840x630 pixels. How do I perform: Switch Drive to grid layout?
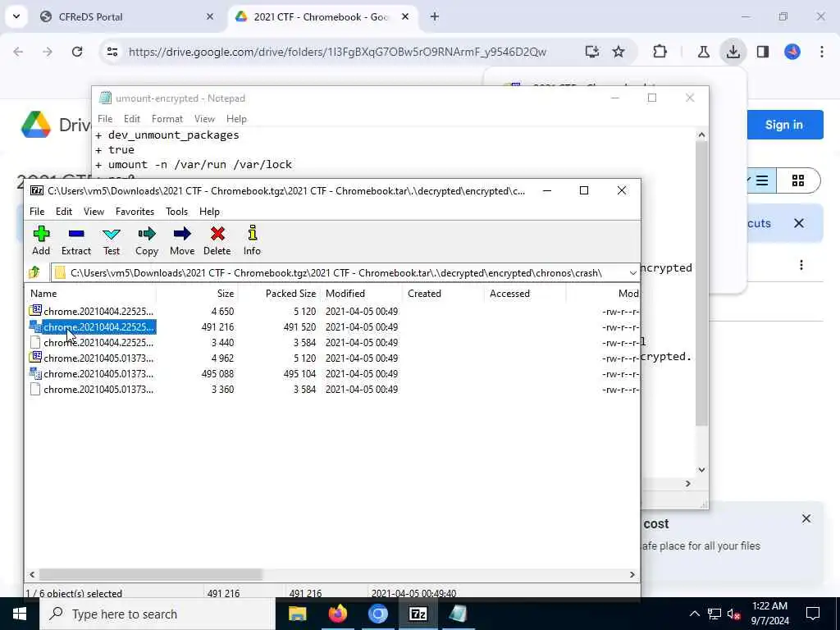click(x=798, y=180)
